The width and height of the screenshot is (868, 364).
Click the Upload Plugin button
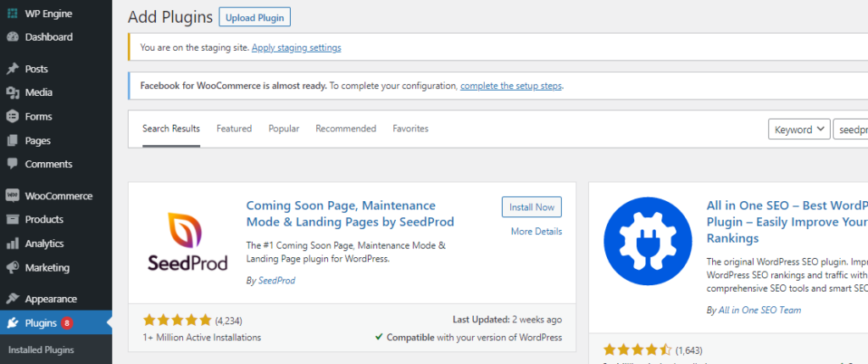click(254, 17)
